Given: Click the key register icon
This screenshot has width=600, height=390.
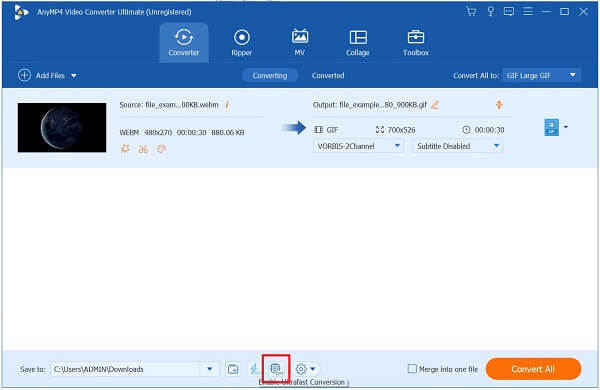Looking at the screenshot, I should coord(490,11).
